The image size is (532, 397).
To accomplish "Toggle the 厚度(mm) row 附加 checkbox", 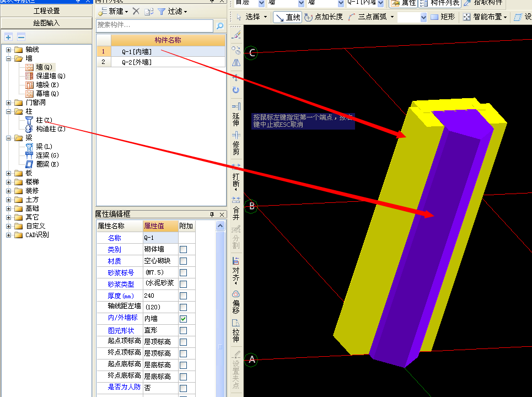I will [x=183, y=296].
